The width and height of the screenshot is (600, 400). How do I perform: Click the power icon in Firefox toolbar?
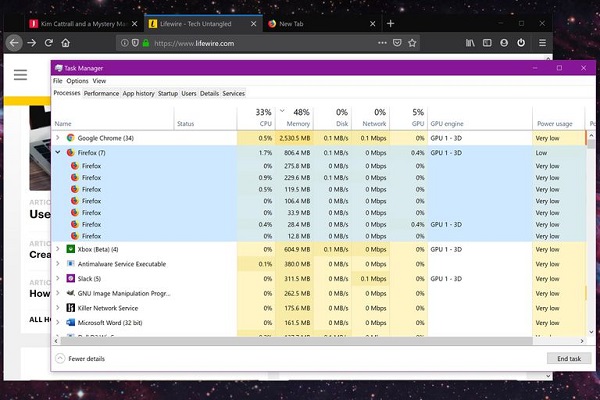521,43
